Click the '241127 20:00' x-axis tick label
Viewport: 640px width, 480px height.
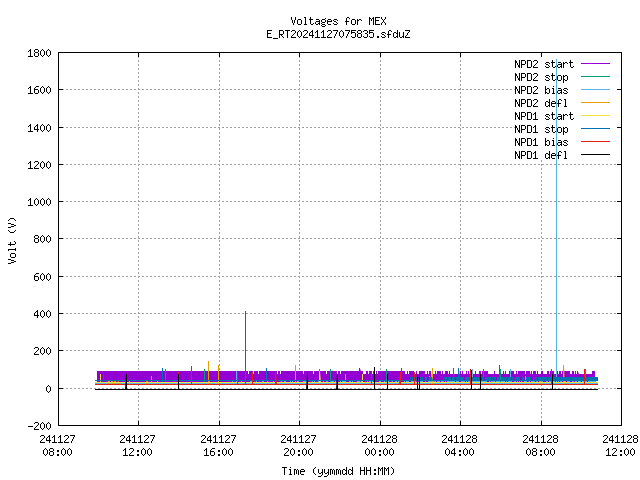point(298,445)
